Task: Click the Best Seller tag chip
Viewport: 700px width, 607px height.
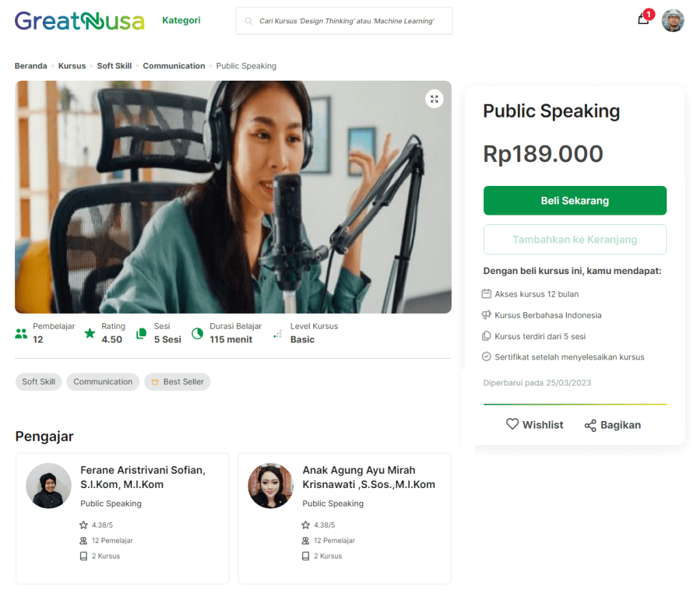Action: pyautogui.click(x=177, y=381)
